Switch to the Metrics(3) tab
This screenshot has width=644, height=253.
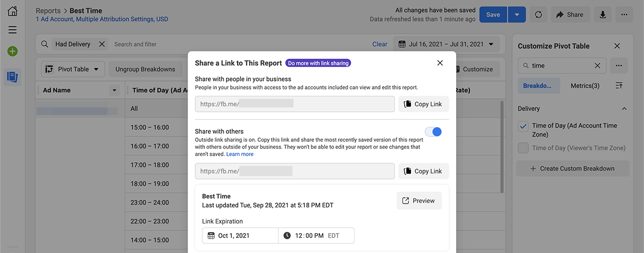click(x=585, y=86)
